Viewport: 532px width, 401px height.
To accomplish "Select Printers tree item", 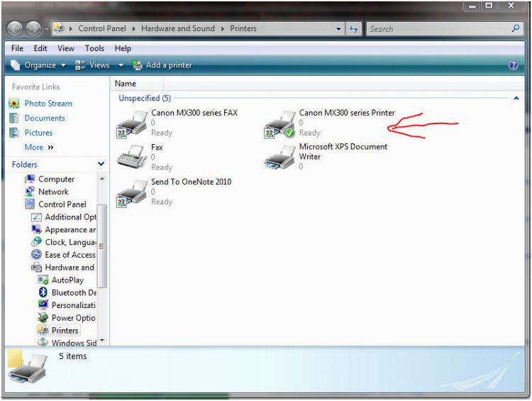I will (x=65, y=330).
